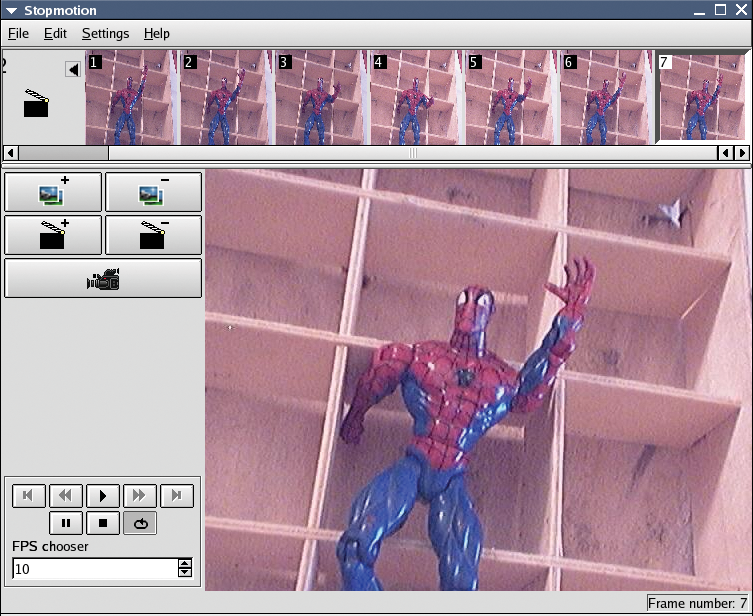Toggle loop playback button
The height and width of the screenshot is (616, 753).
pos(140,523)
